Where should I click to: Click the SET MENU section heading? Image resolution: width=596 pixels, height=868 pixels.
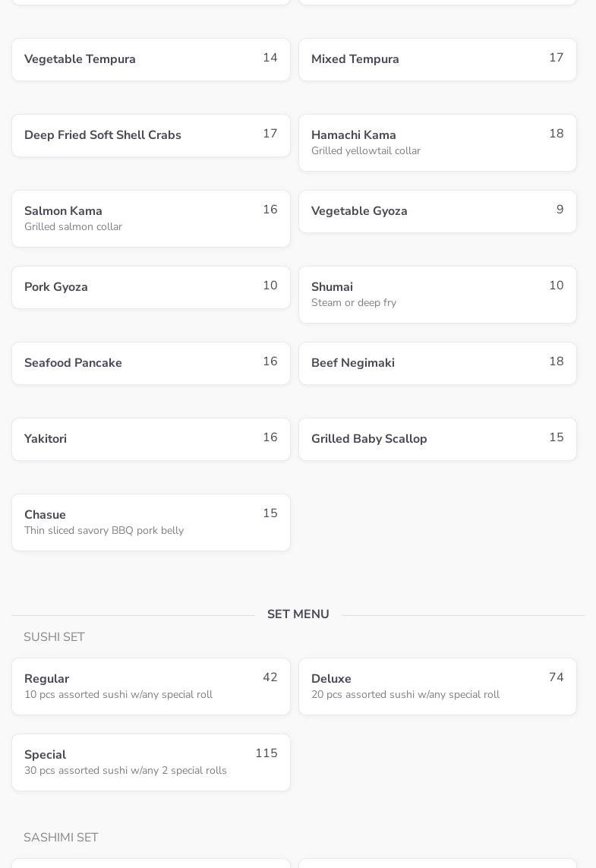[x=298, y=614]
